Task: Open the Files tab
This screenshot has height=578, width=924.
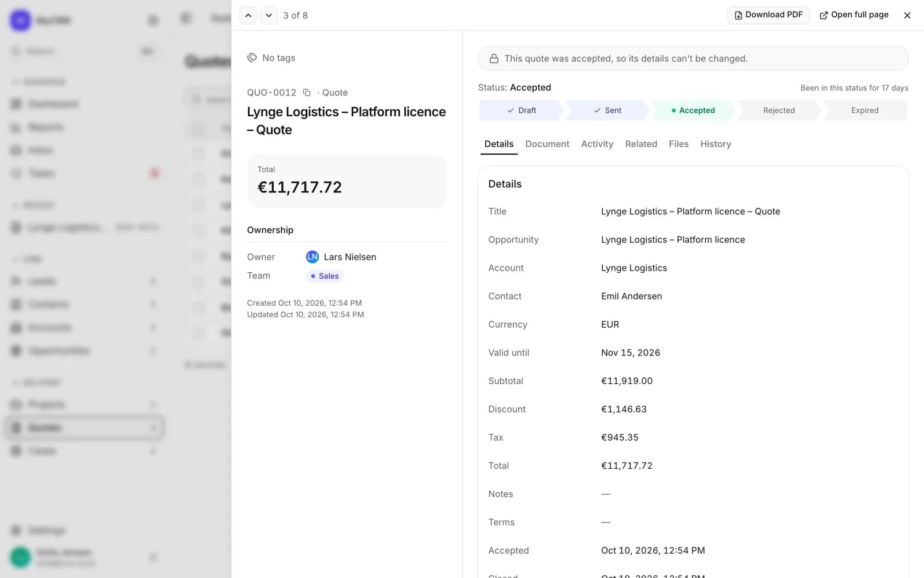Action: click(x=679, y=144)
